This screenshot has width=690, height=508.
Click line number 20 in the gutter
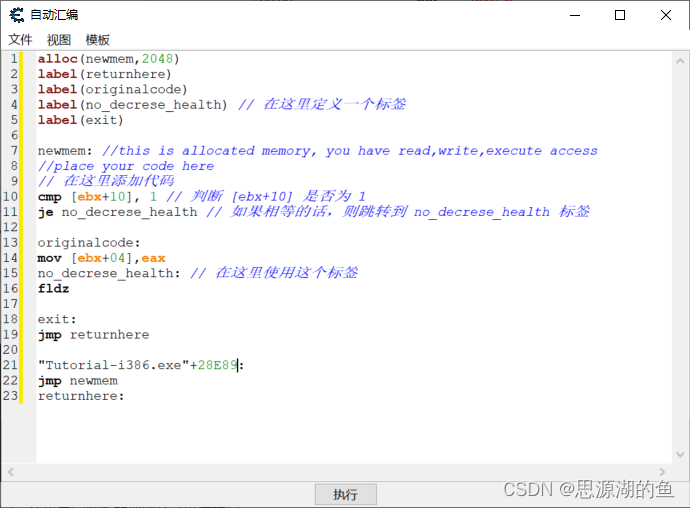[11, 350]
